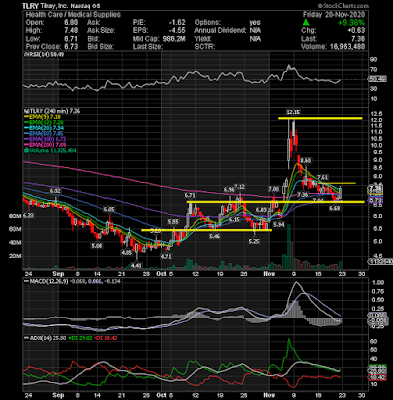393x400 pixels.
Task: Click the Health Care / Medical Supplies sector text
Action: (73, 15)
